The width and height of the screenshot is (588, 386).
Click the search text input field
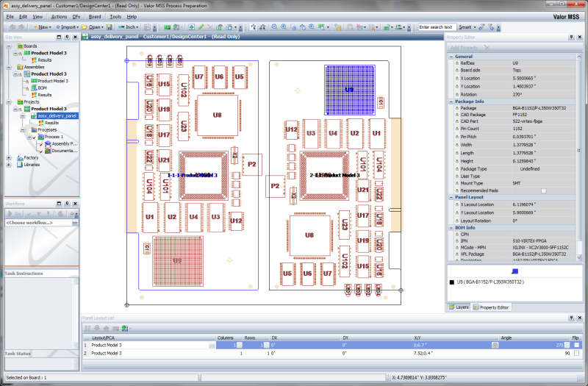click(x=437, y=27)
